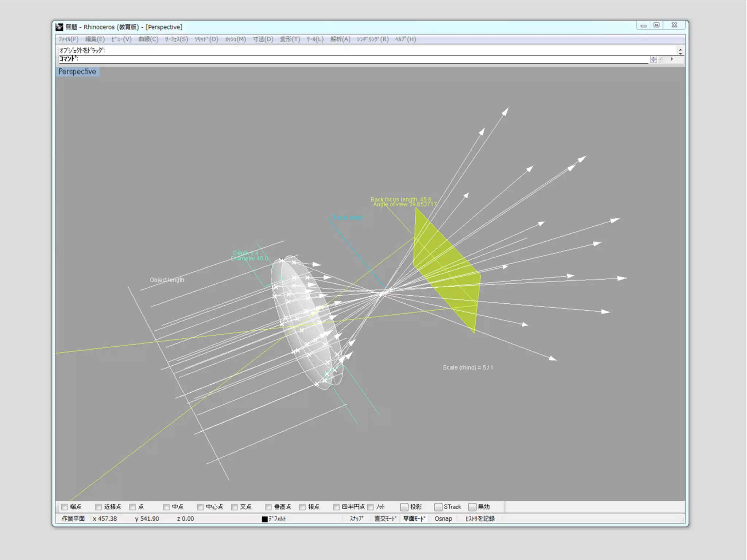The image size is (747, 560).
Task: Click the small right arrow beside command line
Action: tap(672, 59)
